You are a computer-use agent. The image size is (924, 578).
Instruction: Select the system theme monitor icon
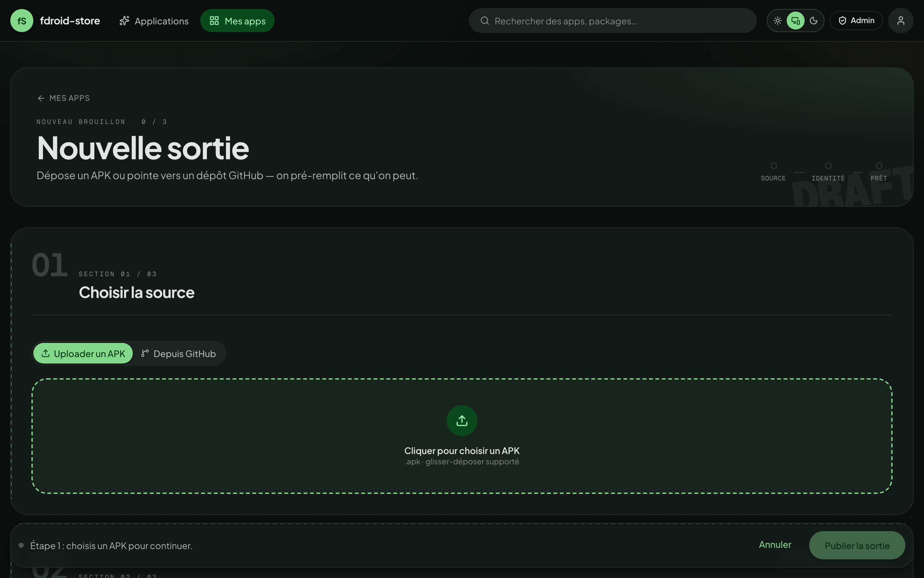pos(795,21)
